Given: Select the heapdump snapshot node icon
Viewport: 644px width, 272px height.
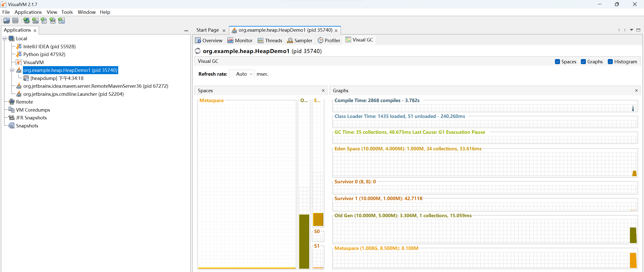Looking at the screenshot, I should click(26, 78).
